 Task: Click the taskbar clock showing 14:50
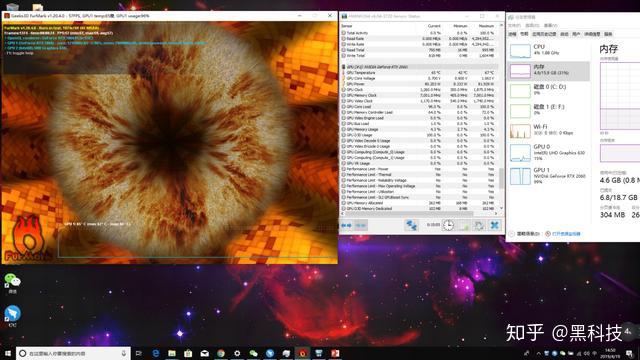(x=610, y=353)
